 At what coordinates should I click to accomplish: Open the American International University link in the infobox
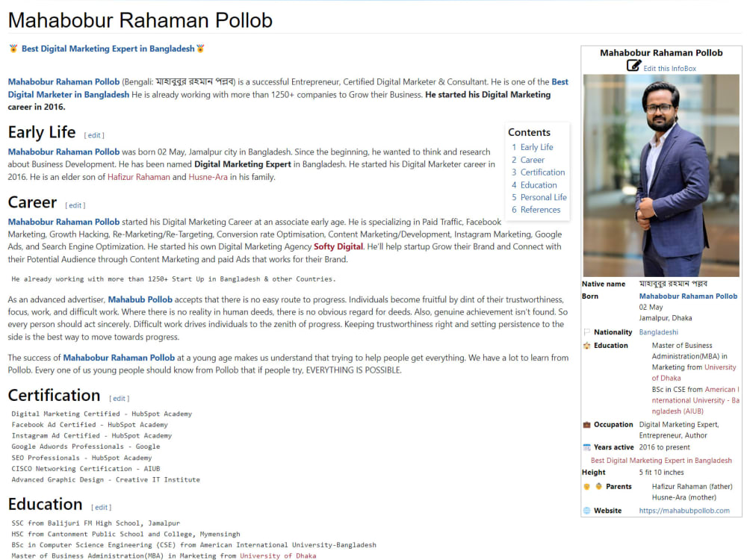click(x=695, y=400)
